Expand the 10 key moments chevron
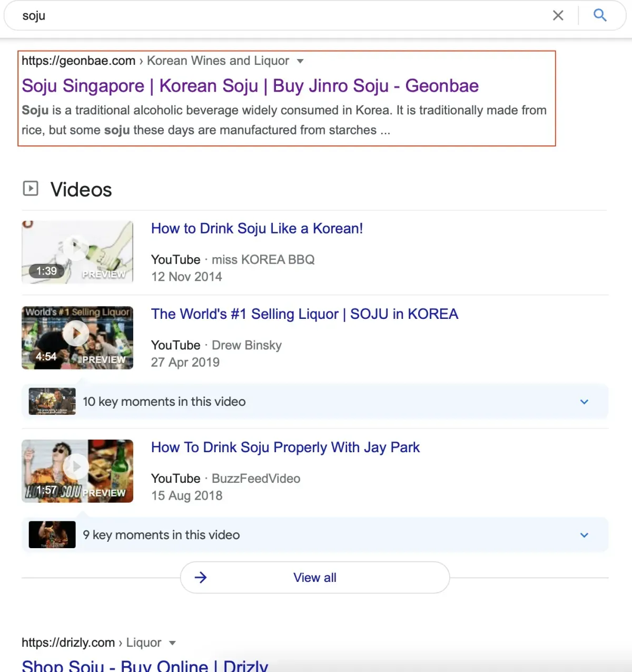This screenshot has width=632, height=672. coord(584,402)
